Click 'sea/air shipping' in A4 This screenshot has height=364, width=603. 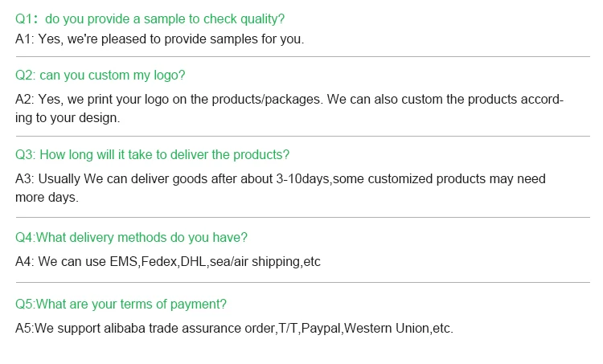click(x=253, y=262)
